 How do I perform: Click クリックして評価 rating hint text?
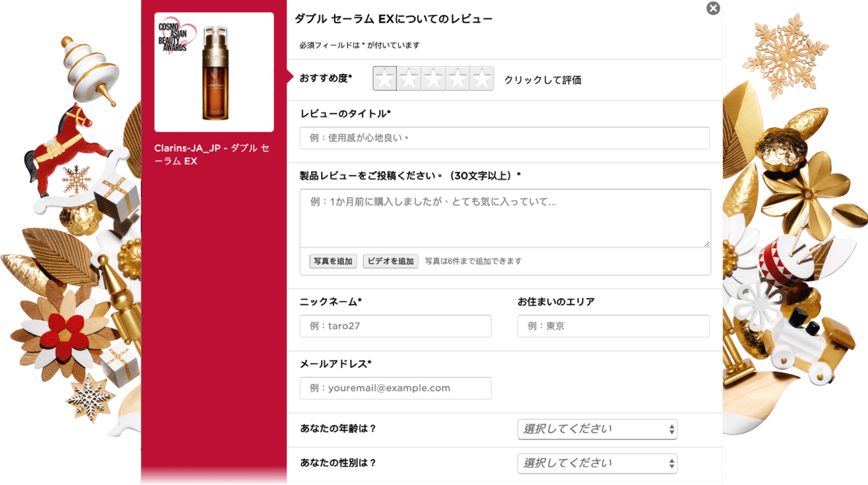coord(543,80)
